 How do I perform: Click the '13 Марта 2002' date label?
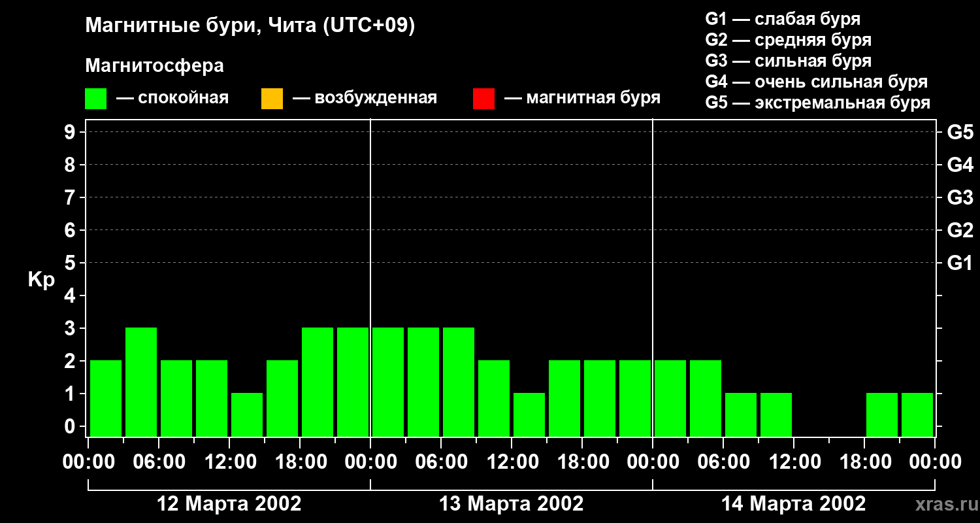(x=512, y=504)
